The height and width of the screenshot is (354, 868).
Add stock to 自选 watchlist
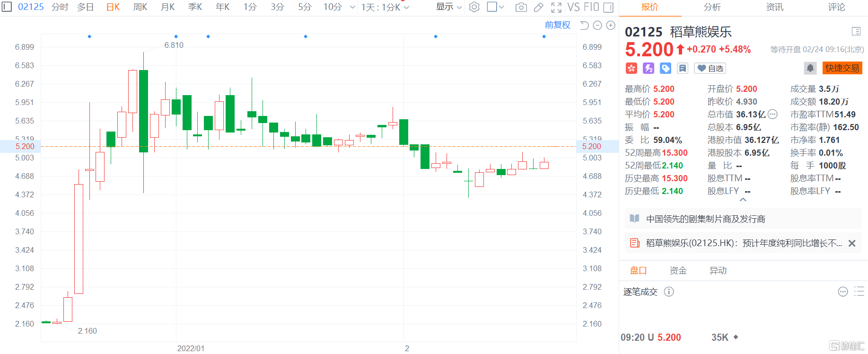tap(710, 68)
